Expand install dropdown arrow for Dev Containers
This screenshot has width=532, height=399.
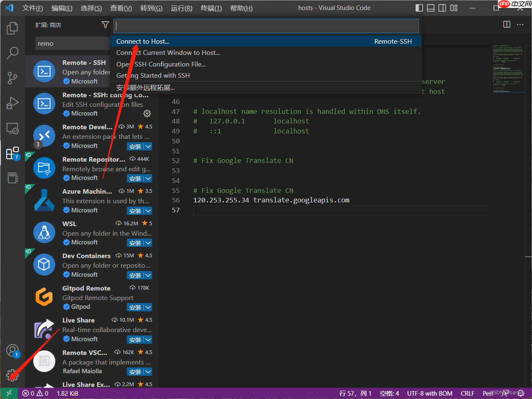(148, 275)
